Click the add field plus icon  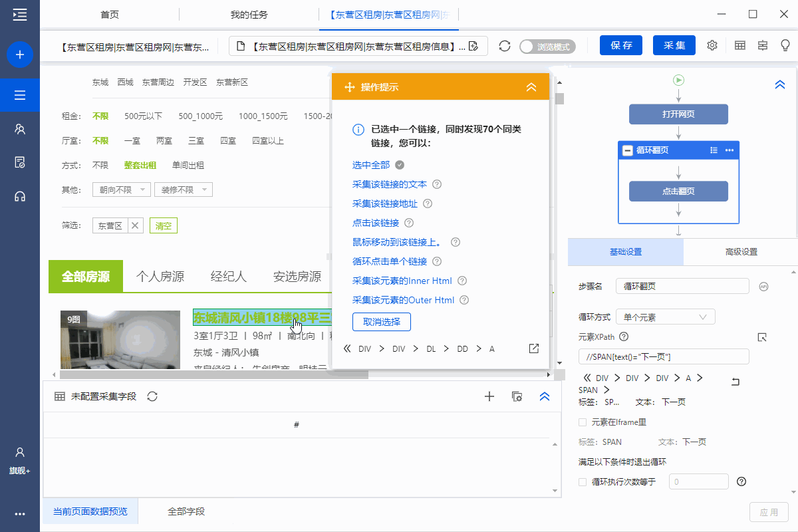[489, 396]
